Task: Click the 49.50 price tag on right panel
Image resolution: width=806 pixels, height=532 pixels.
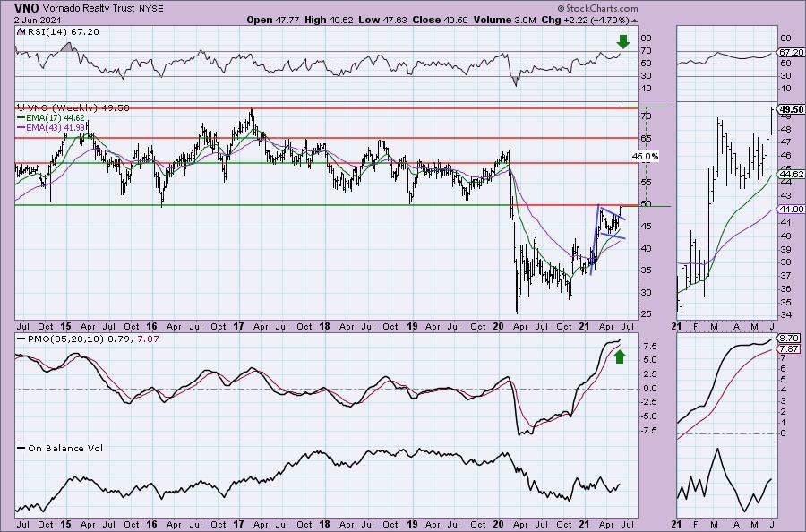Action: click(x=791, y=109)
